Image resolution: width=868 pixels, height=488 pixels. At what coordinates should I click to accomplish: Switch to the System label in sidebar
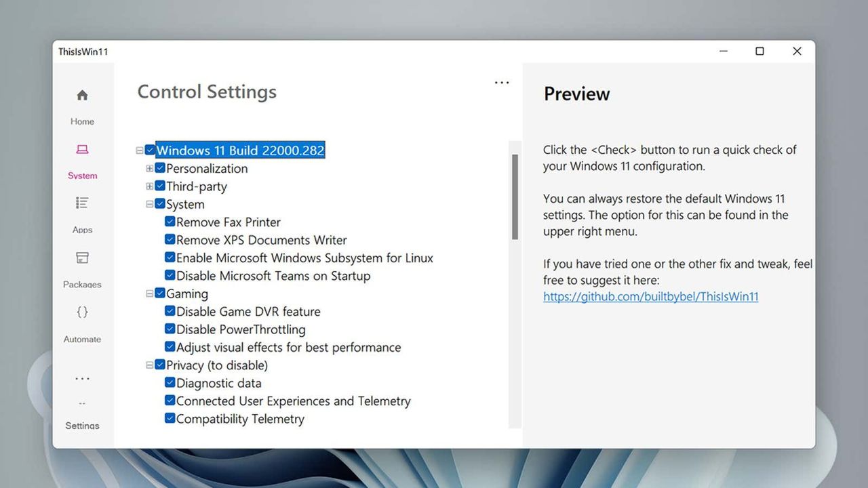point(82,176)
